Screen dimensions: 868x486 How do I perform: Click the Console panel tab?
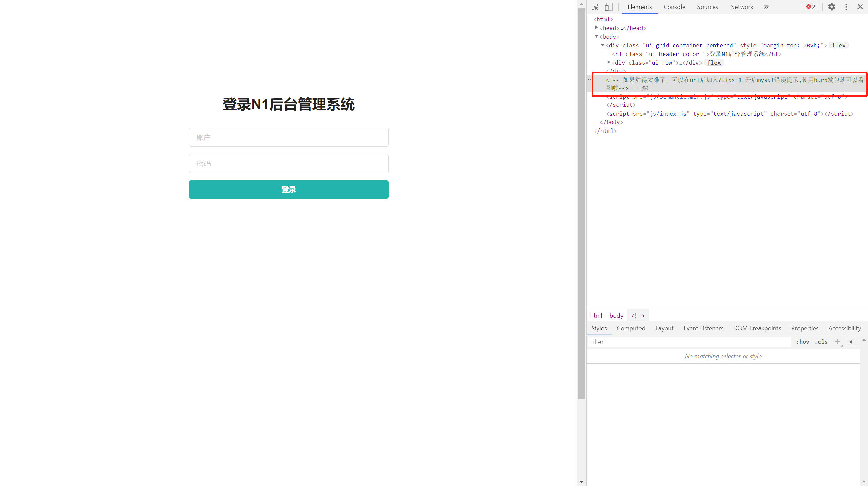674,6
